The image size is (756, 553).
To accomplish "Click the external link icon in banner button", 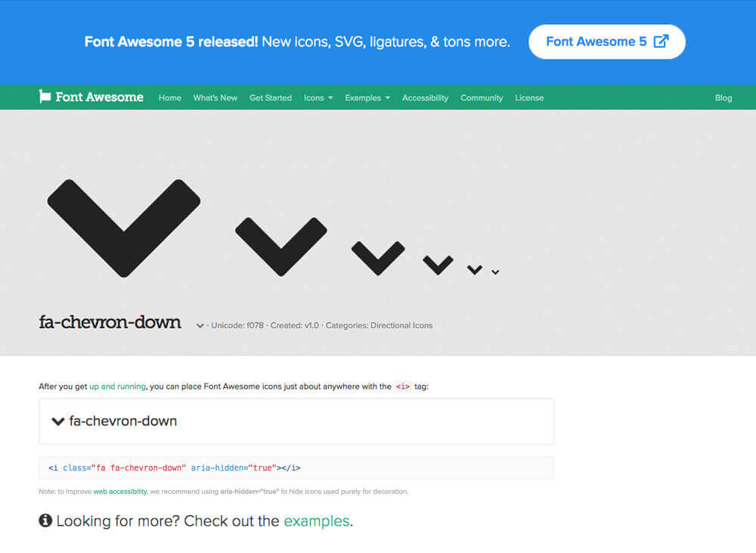I will click(661, 42).
